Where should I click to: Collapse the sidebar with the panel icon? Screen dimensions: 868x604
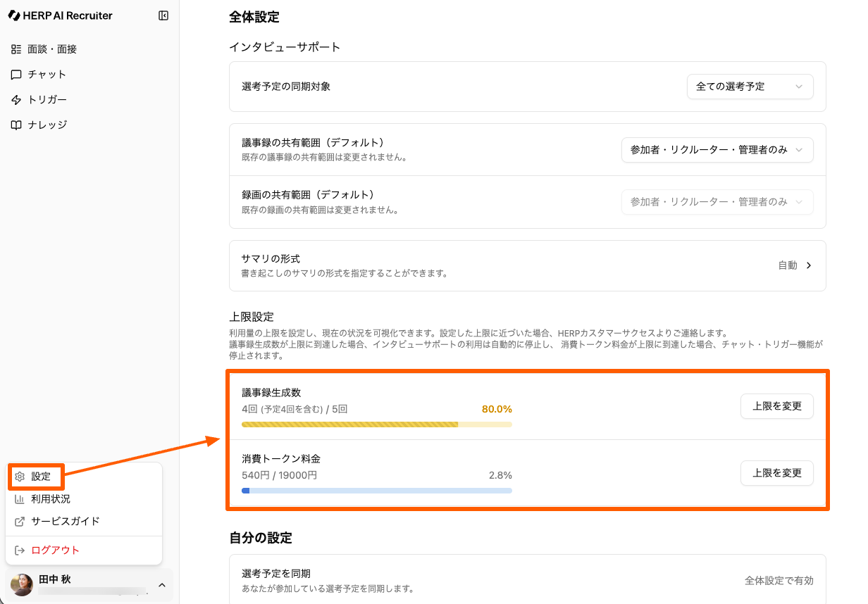click(x=163, y=15)
